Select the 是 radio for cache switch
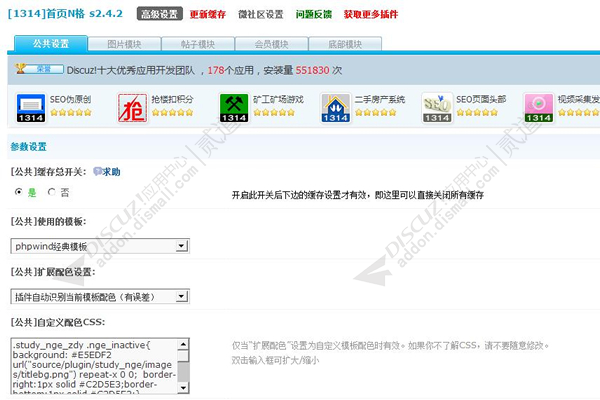Image resolution: width=600 pixels, height=400 pixels. 19,191
